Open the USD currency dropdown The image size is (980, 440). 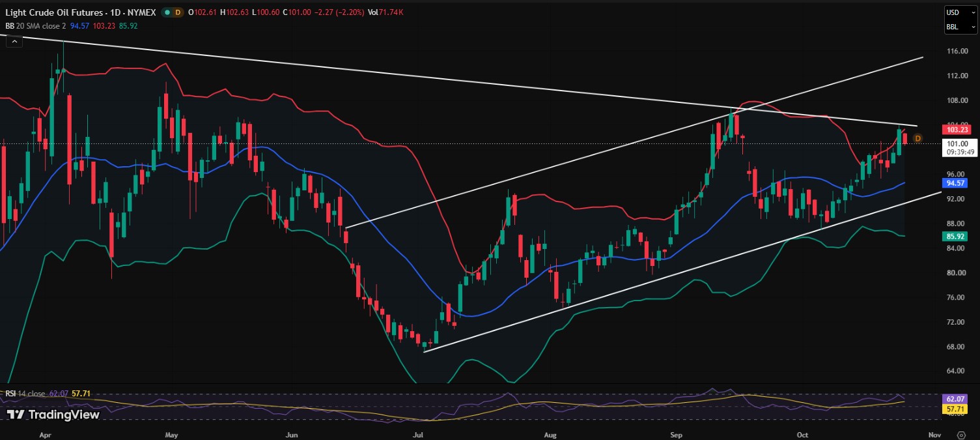pos(960,14)
